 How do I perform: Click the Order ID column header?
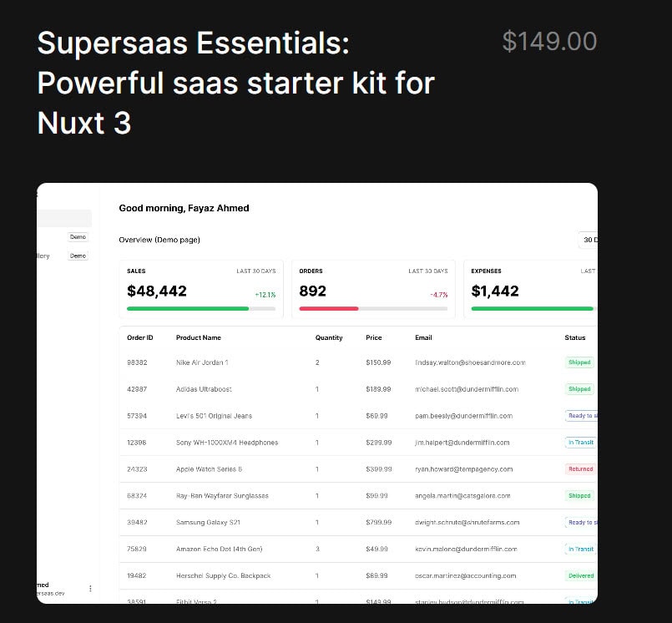(x=139, y=337)
